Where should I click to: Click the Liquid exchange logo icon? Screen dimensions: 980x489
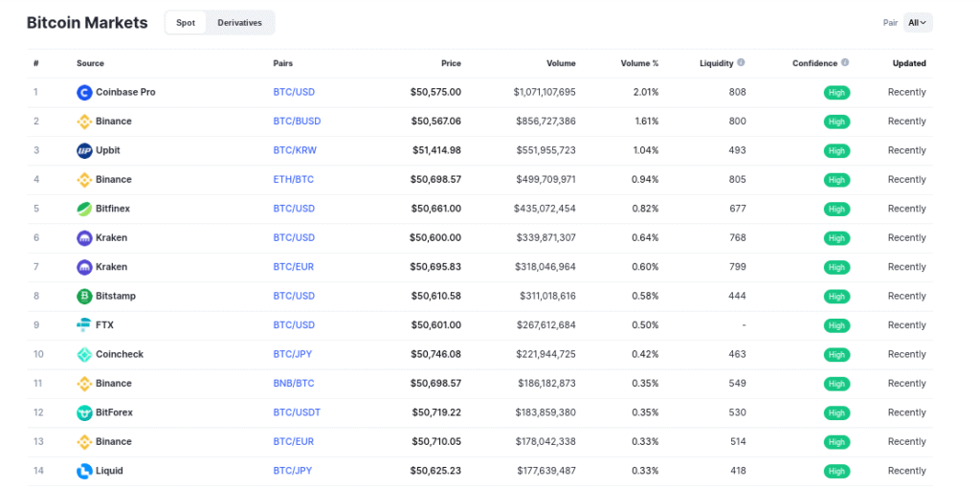84,471
